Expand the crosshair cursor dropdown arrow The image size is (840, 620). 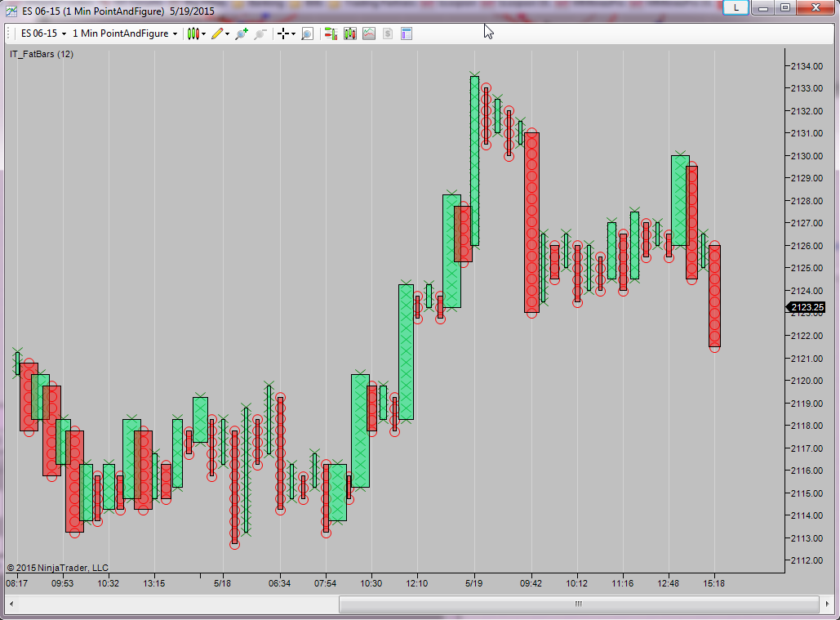293,33
